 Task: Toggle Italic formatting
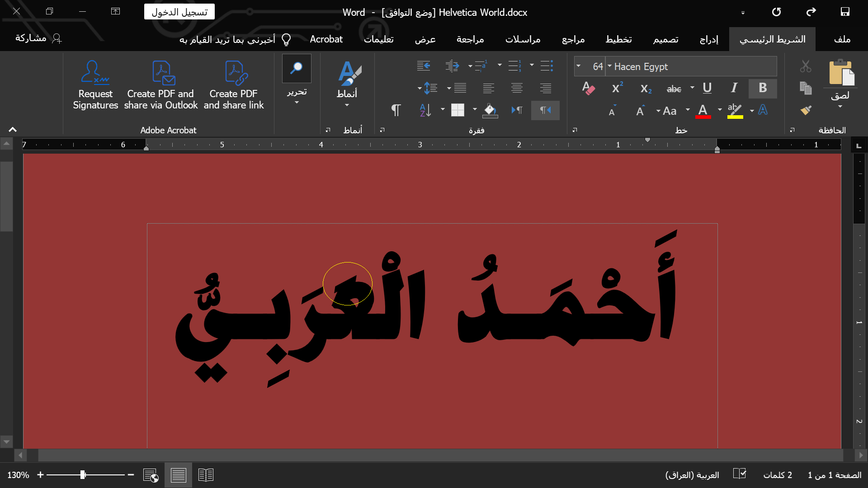pyautogui.click(x=734, y=88)
